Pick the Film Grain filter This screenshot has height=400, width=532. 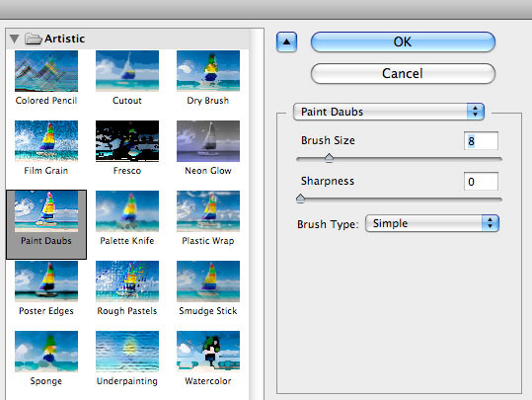tap(46, 141)
